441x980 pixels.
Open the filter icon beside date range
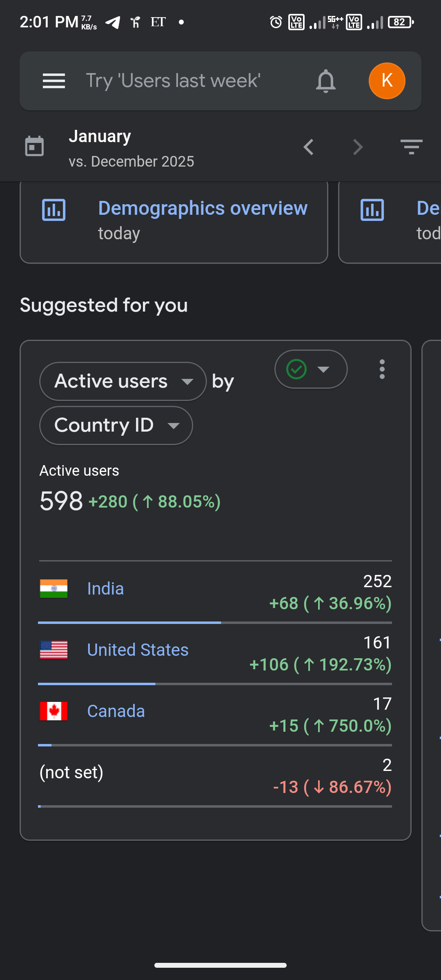[411, 147]
